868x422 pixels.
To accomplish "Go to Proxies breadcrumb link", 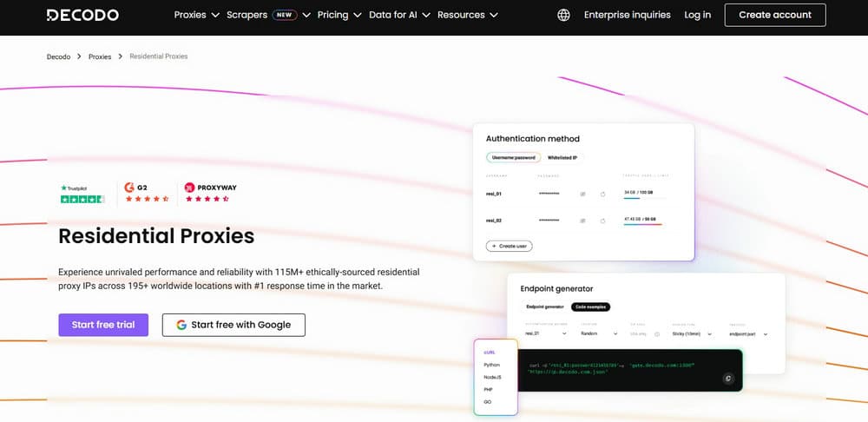I will coord(100,56).
